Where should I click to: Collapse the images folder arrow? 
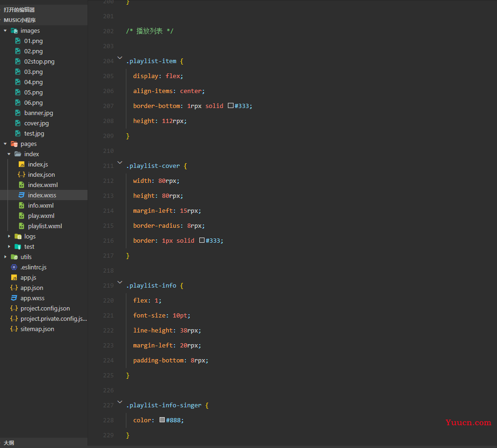[6, 31]
